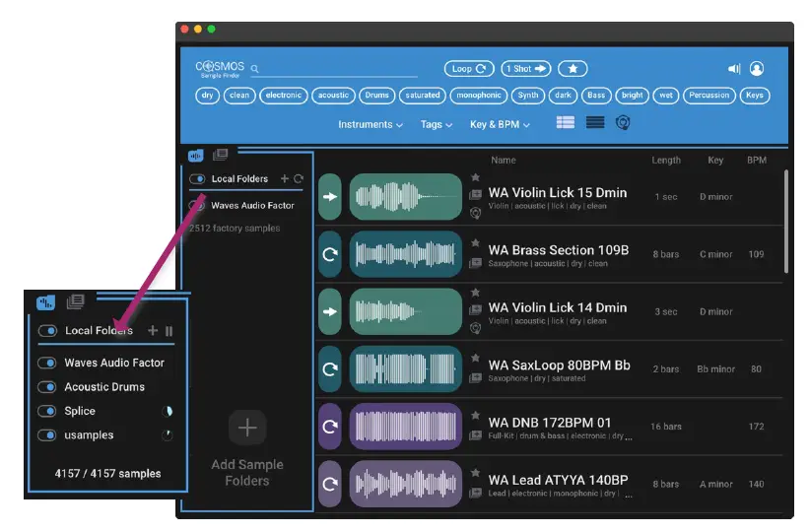Add WA SaxLoop 80BPM Bb to collection

[475, 378]
